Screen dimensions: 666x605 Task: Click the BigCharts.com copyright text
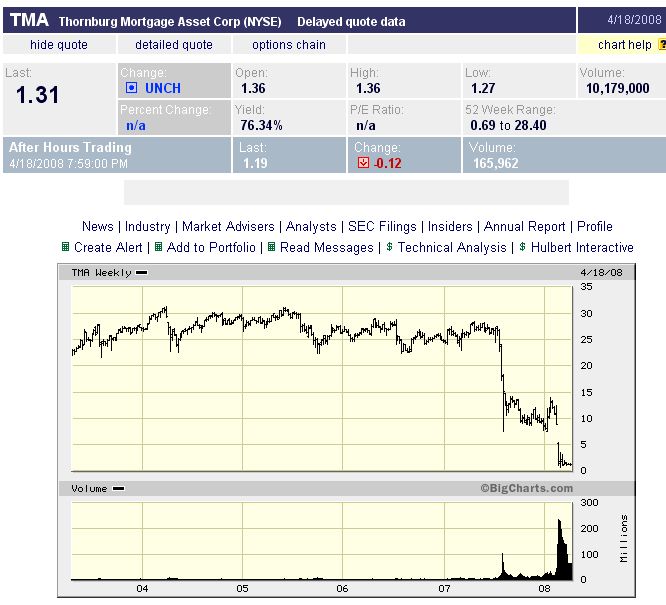pyautogui.click(x=527, y=489)
